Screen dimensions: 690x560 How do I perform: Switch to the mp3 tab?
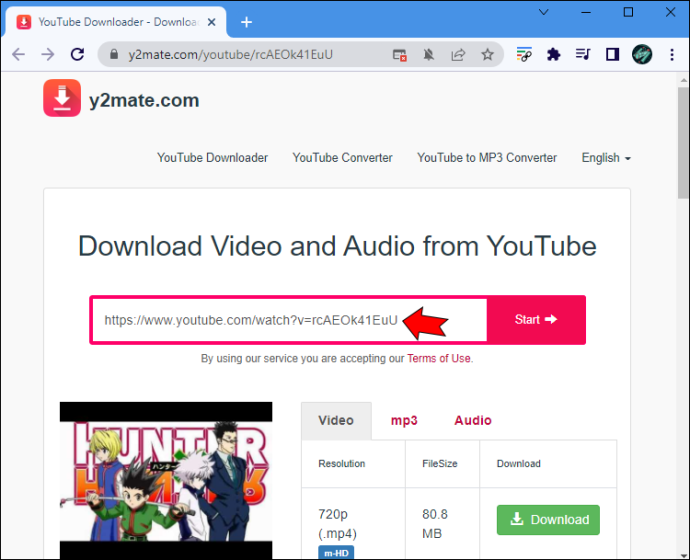pyautogui.click(x=404, y=421)
